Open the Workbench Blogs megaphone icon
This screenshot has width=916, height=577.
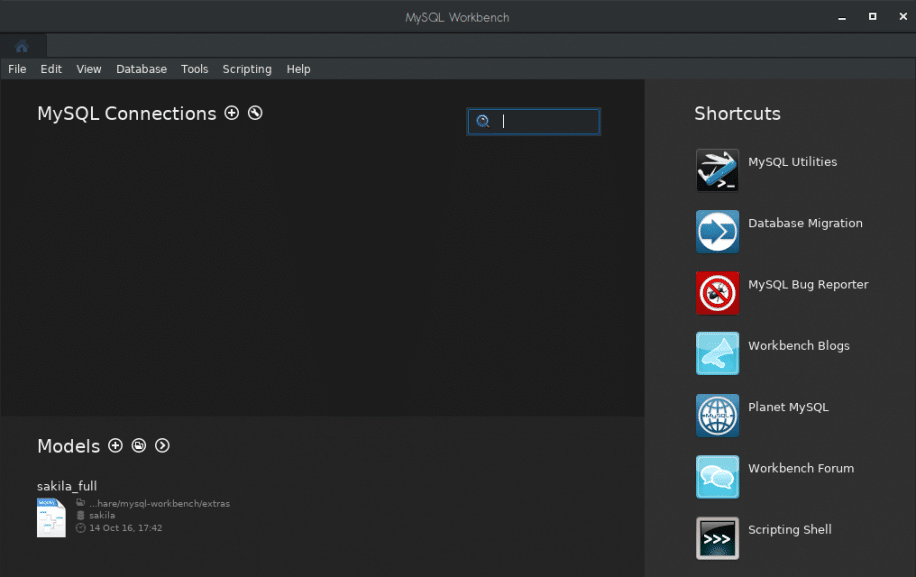[717, 354]
